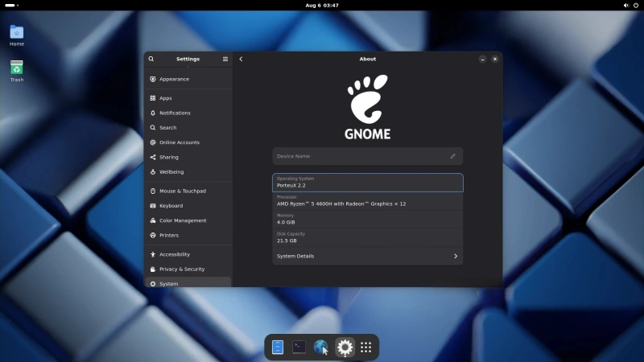Open the Settings hamburger menu
The height and width of the screenshot is (362, 644).
click(x=225, y=59)
